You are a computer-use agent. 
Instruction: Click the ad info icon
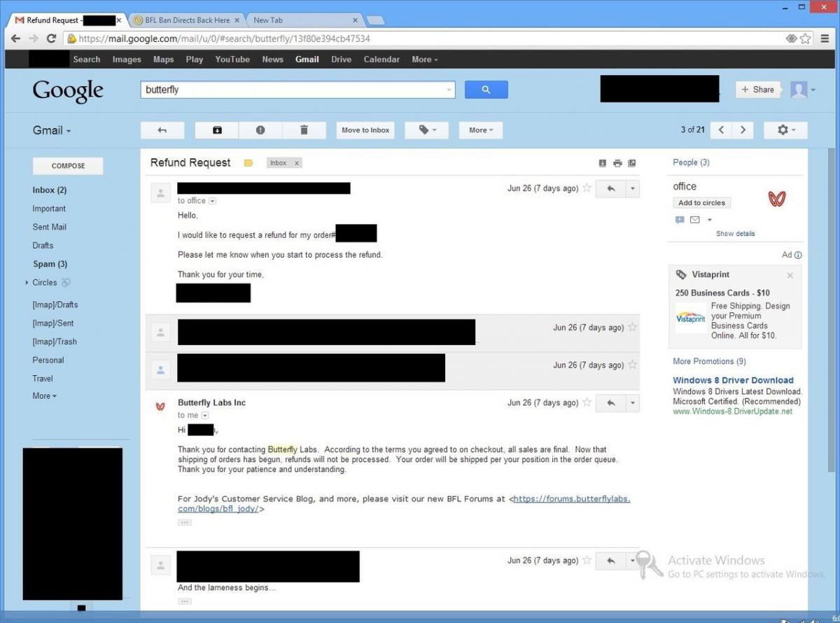click(x=798, y=255)
